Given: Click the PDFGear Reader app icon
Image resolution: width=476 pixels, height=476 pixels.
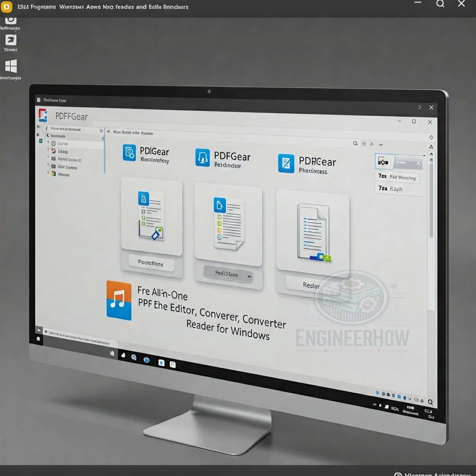Looking at the screenshot, I should tap(203, 157).
